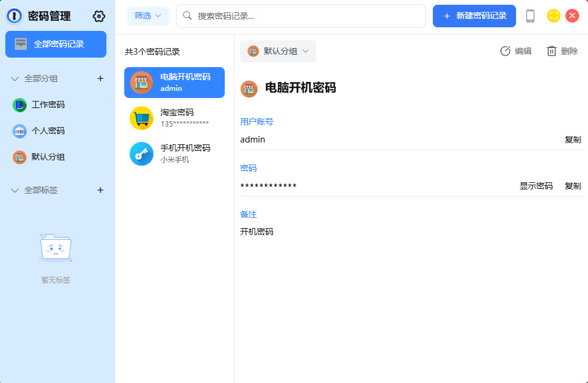Click the 编辑 edit pencil icon

505,51
